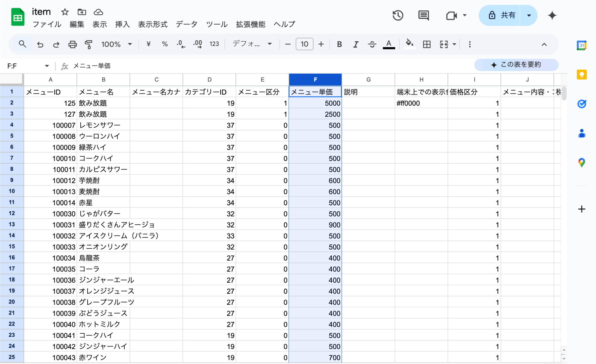Increase font size with plus button
Screen dimensions: 596x364
point(321,44)
